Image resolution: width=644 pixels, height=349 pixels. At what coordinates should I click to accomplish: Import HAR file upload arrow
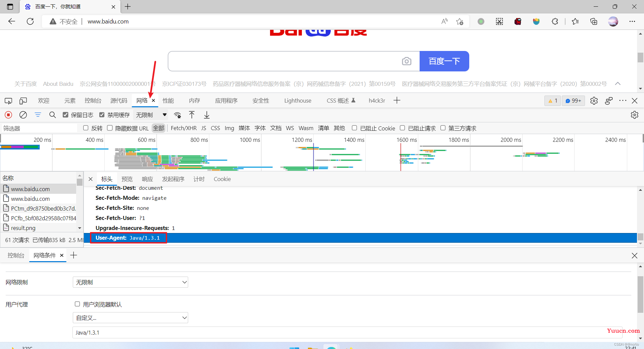pyautogui.click(x=192, y=115)
